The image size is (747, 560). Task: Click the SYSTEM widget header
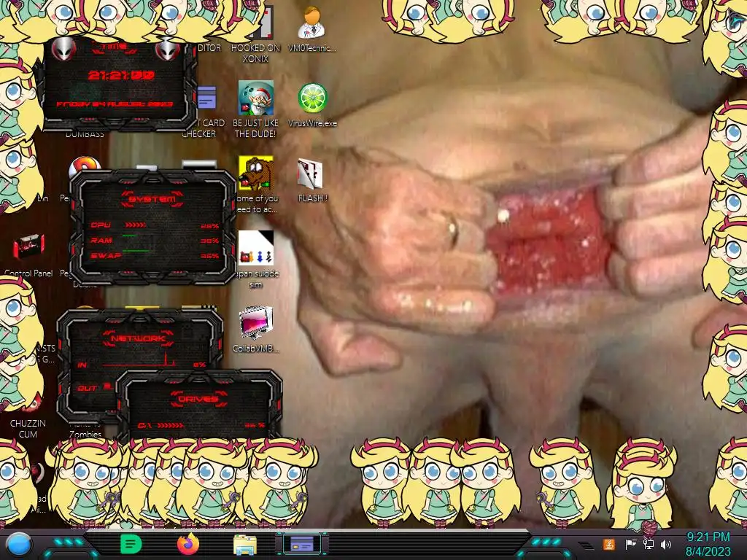[x=152, y=199]
